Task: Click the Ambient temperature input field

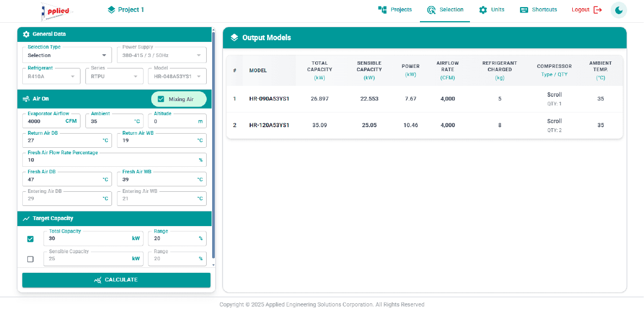Action: point(114,121)
